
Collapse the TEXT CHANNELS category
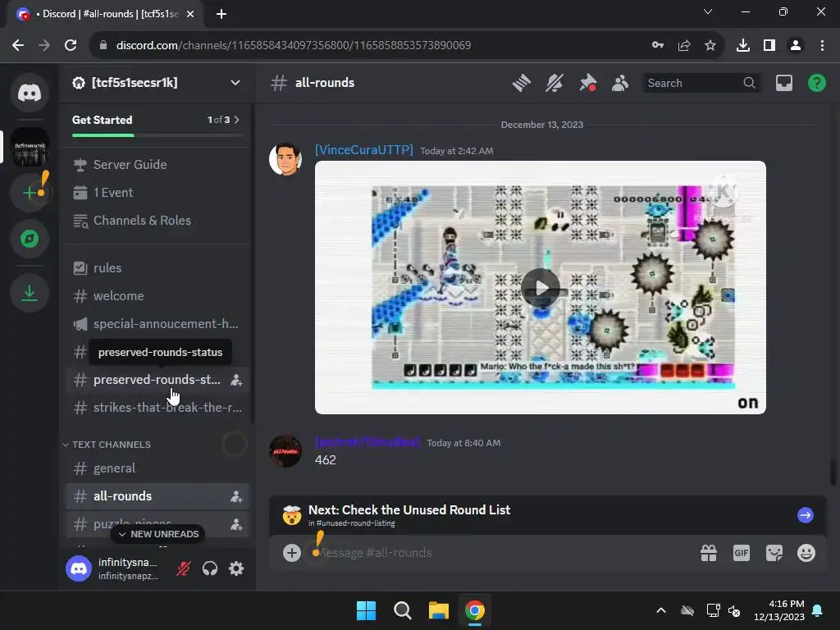pyautogui.click(x=111, y=445)
